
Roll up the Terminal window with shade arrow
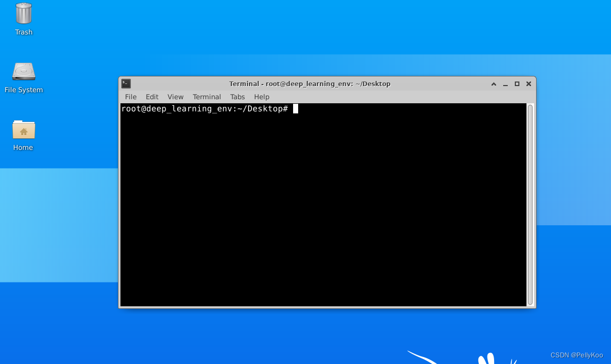[494, 84]
